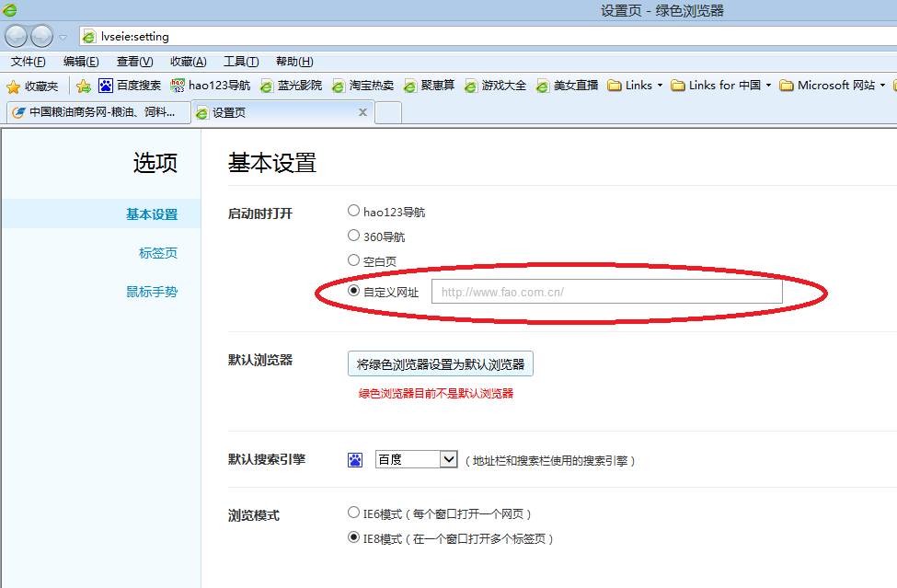The image size is (897, 588).
Task: Close the 设置页 tab
Action: (362, 112)
